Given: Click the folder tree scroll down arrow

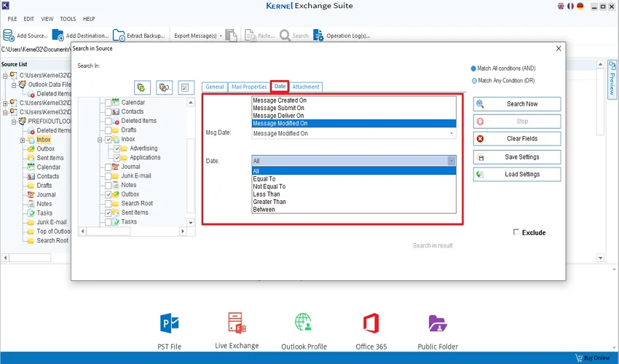Looking at the screenshot, I should click(191, 223).
